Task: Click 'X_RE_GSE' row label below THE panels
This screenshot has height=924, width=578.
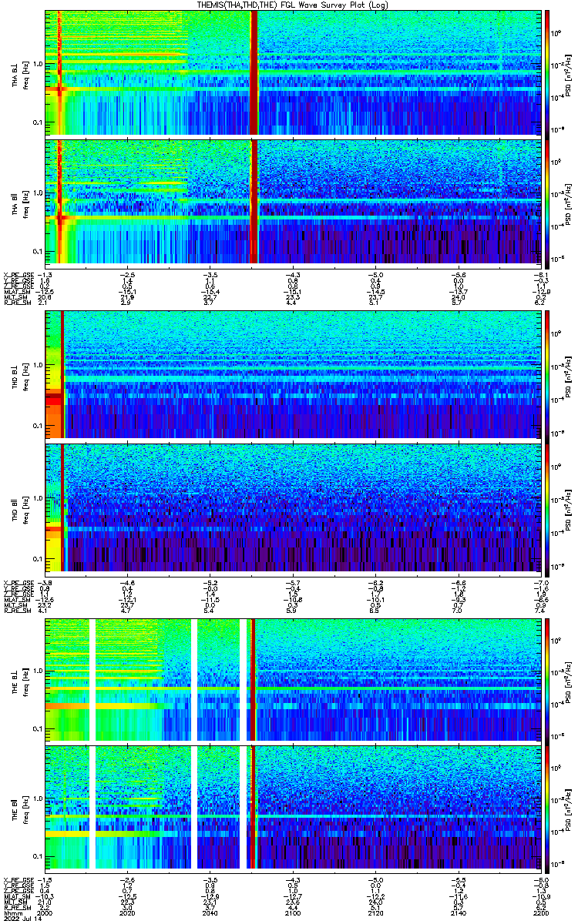Action: pyautogui.click(x=18, y=879)
